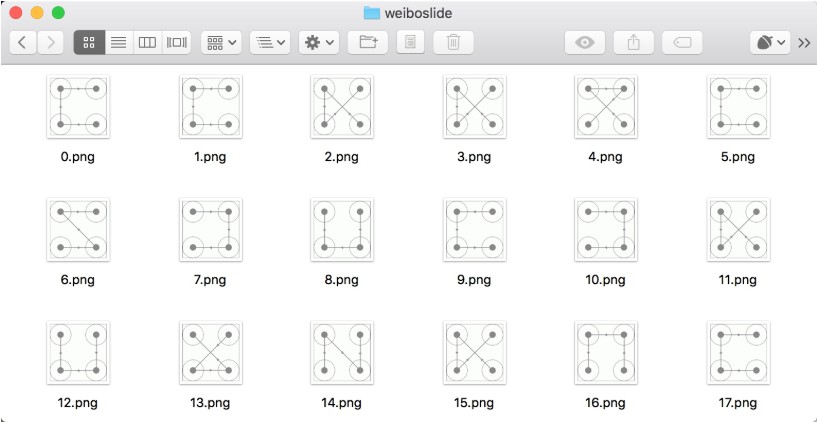Open the item grouping dropdown

[221, 42]
